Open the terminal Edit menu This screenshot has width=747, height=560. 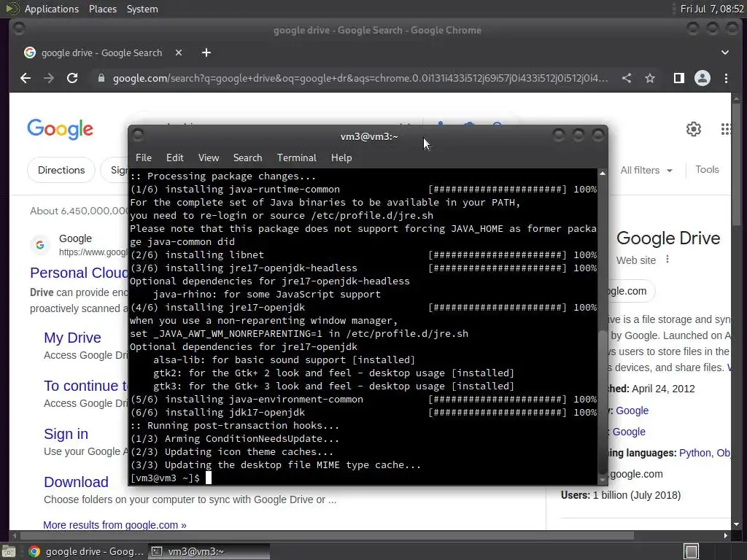(174, 157)
